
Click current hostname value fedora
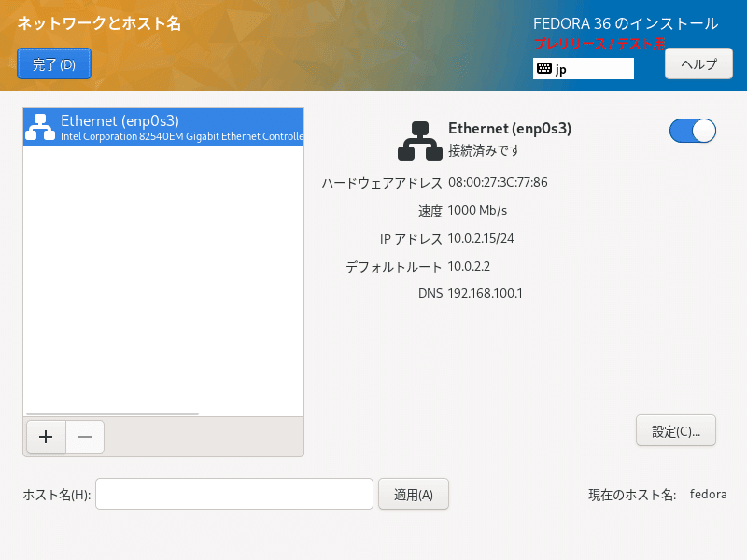[708, 495]
